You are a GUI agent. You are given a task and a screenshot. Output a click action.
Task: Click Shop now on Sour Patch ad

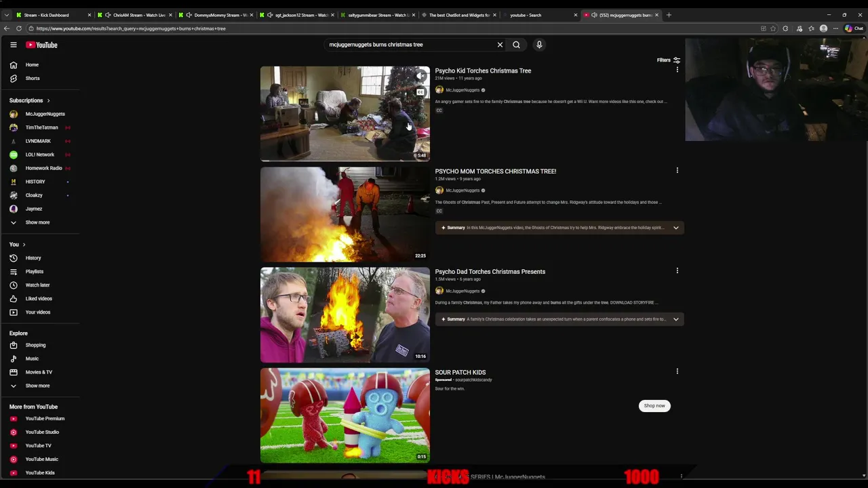coord(654,406)
